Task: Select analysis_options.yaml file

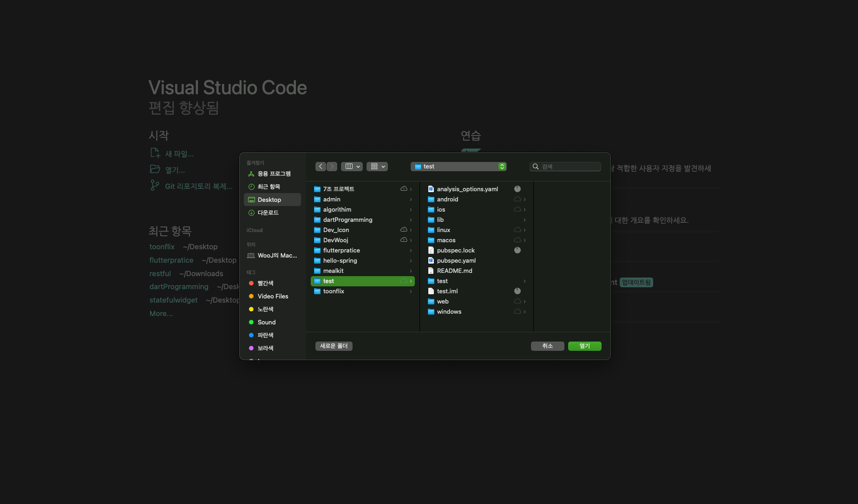Action: click(477, 189)
